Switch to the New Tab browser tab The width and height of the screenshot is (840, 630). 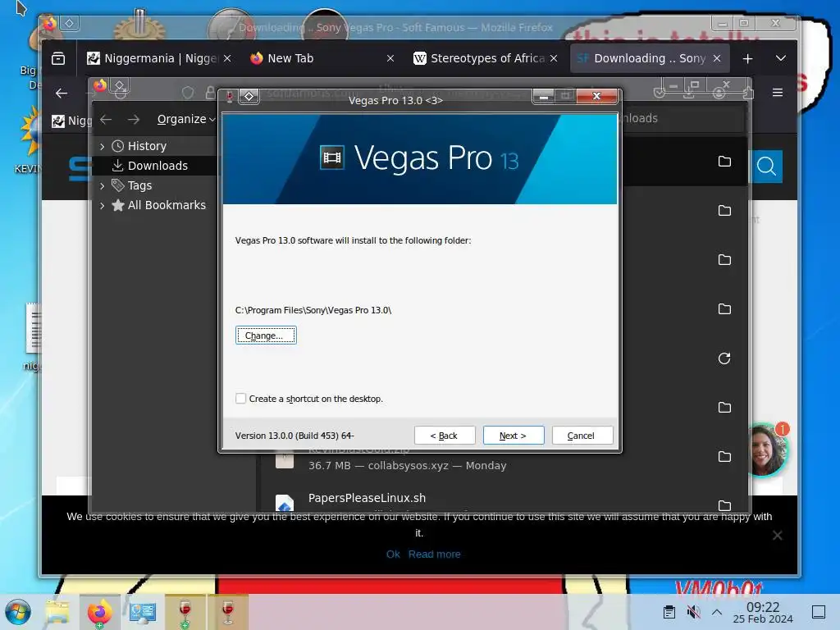point(322,58)
